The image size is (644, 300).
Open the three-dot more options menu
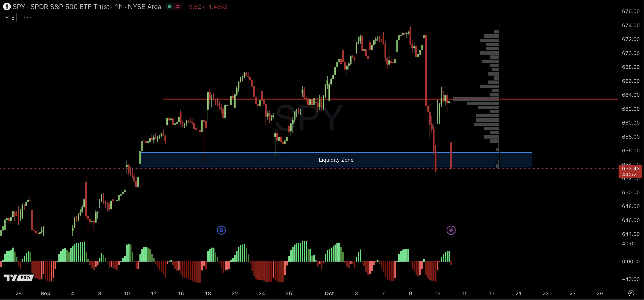(x=28, y=17)
